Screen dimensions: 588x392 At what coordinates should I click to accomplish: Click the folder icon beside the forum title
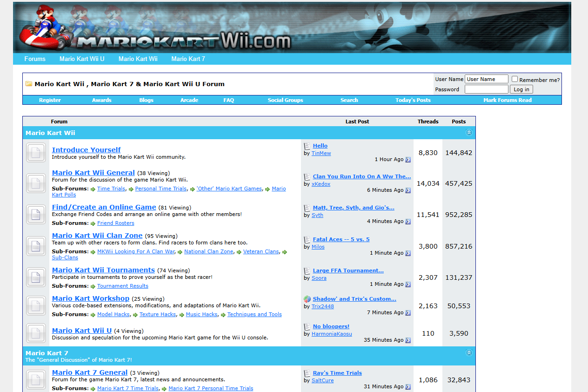pyautogui.click(x=29, y=84)
